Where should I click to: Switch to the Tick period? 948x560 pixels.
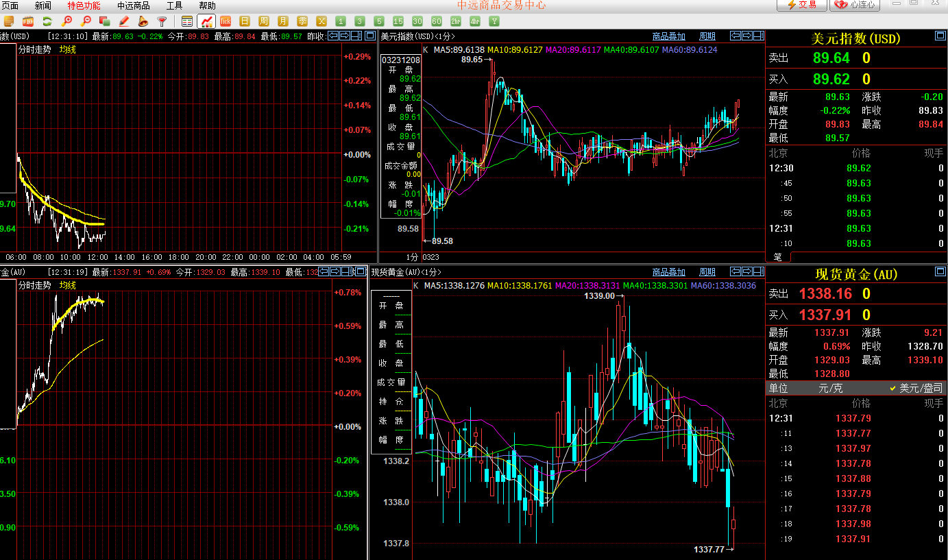(x=226, y=21)
